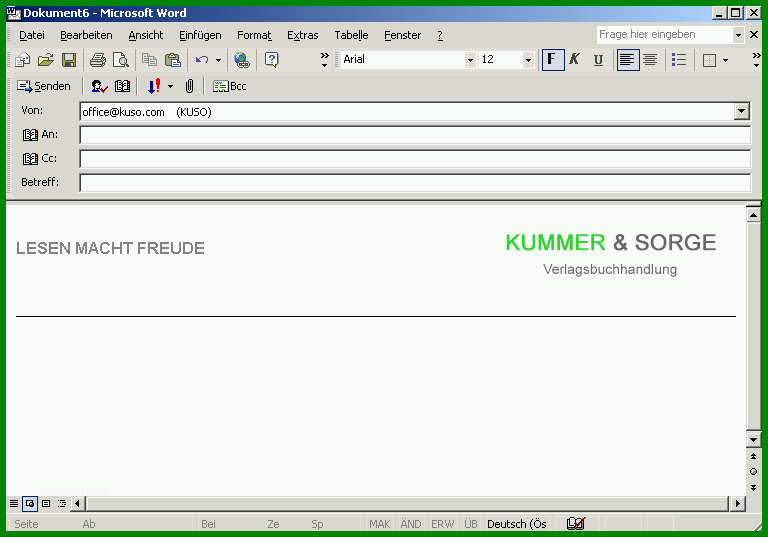This screenshot has height=537, width=768.
Task: Print using the printer icon
Action: coord(97,60)
